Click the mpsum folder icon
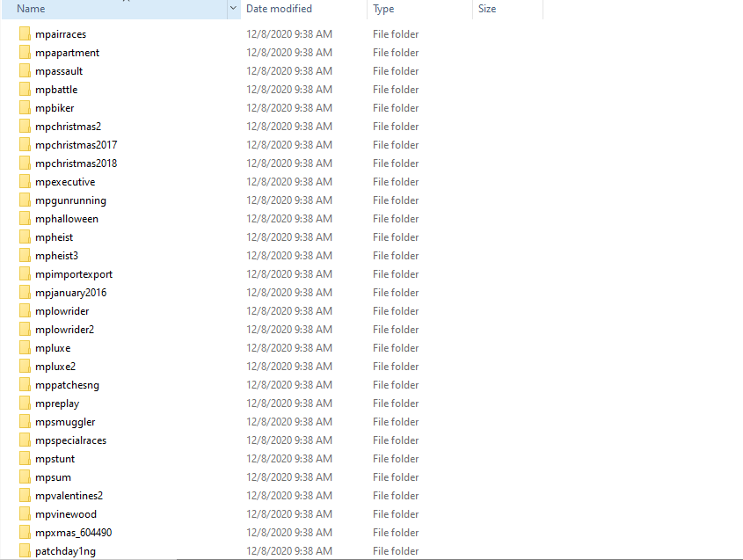 coord(25,477)
